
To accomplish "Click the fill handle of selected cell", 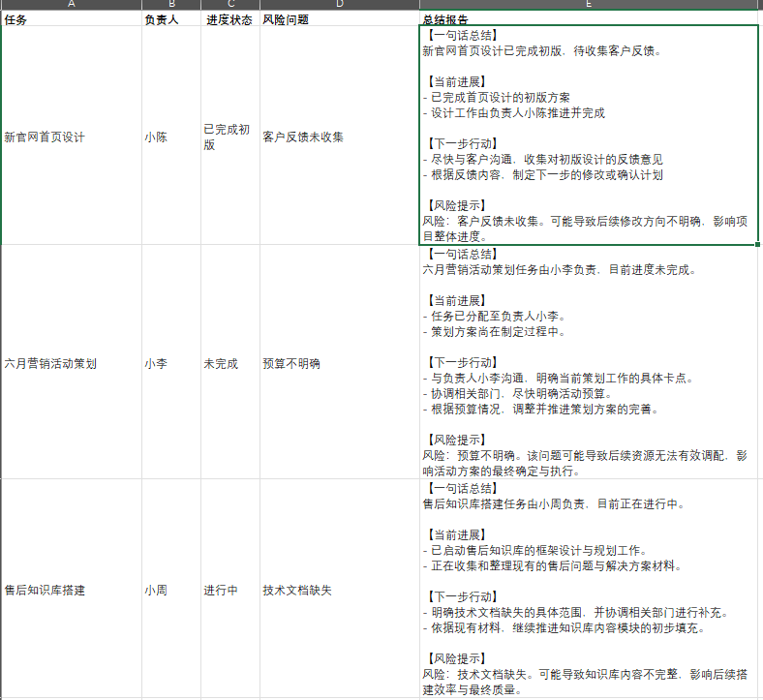I will pyautogui.click(x=757, y=244).
